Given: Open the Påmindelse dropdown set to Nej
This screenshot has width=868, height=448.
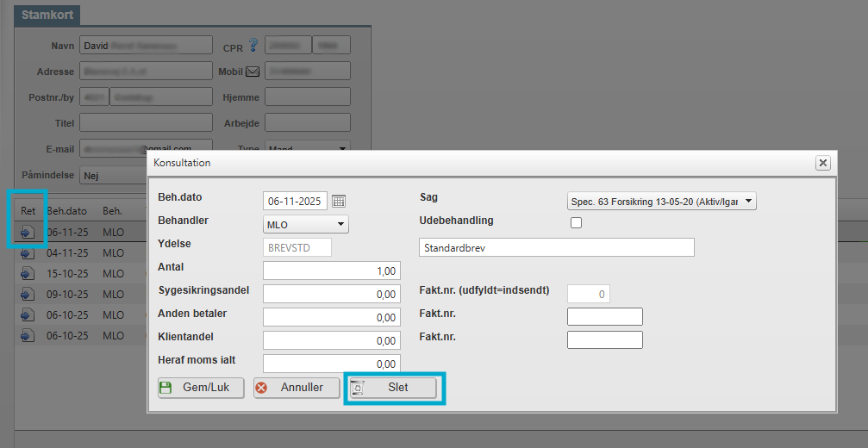Looking at the screenshot, I should point(112,176).
